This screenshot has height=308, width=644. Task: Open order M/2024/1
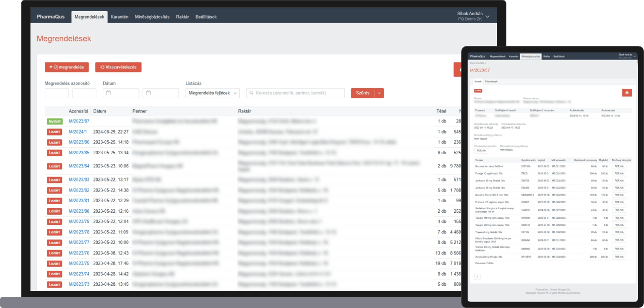(78, 132)
